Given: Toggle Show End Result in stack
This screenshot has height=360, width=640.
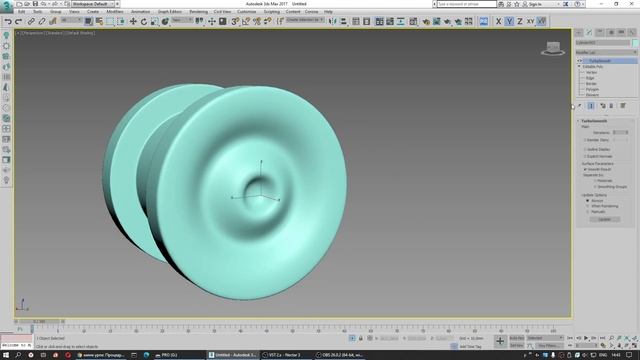Looking at the screenshot, I should [x=591, y=106].
